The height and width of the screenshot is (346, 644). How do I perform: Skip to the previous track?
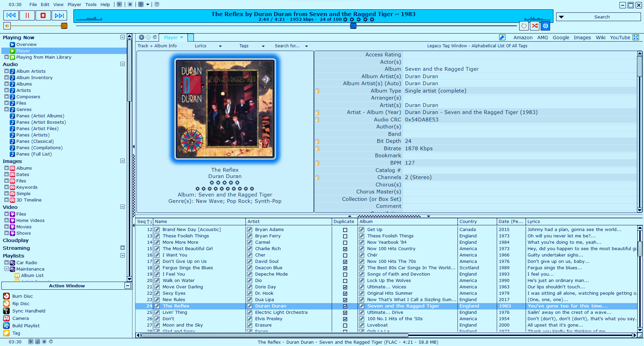point(11,15)
